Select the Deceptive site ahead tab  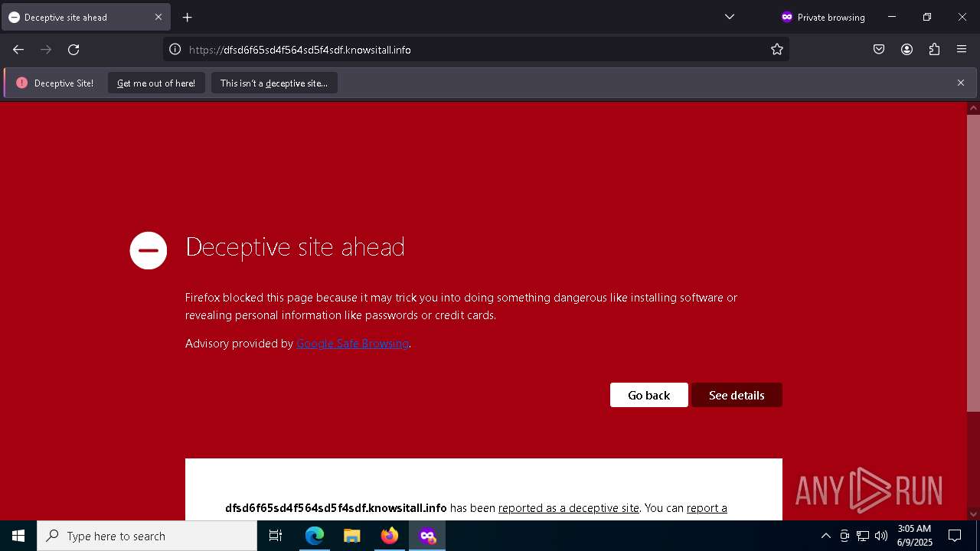pyautogui.click(x=86, y=17)
